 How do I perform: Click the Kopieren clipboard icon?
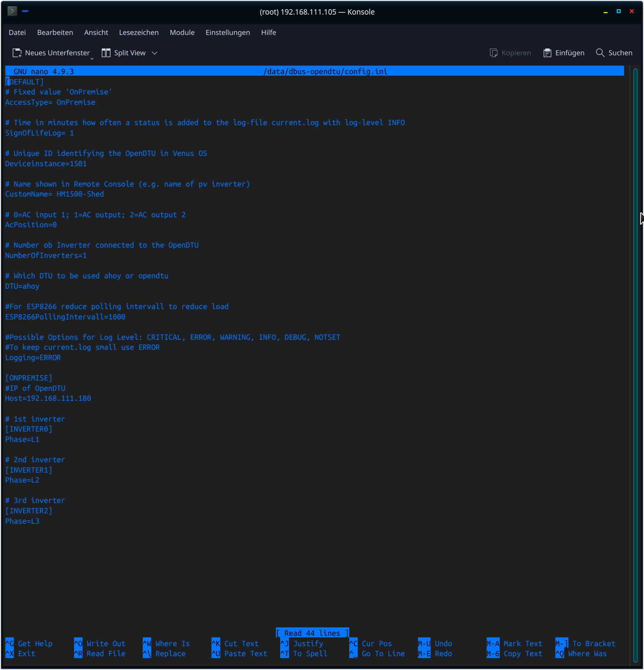click(x=493, y=53)
